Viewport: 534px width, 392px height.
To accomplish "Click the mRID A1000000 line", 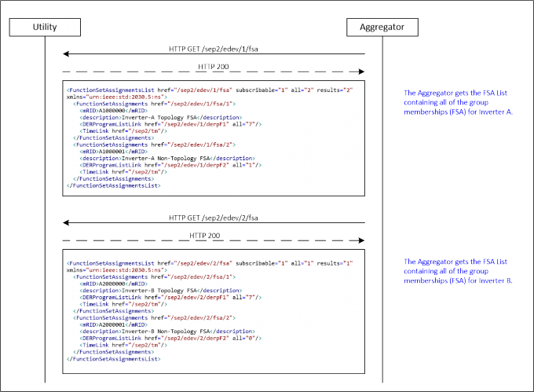I will (112, 111).
